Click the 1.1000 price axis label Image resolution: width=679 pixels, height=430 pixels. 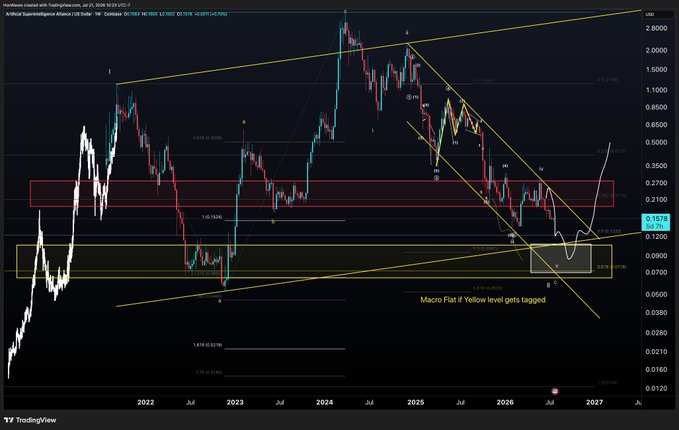[656, 90]
